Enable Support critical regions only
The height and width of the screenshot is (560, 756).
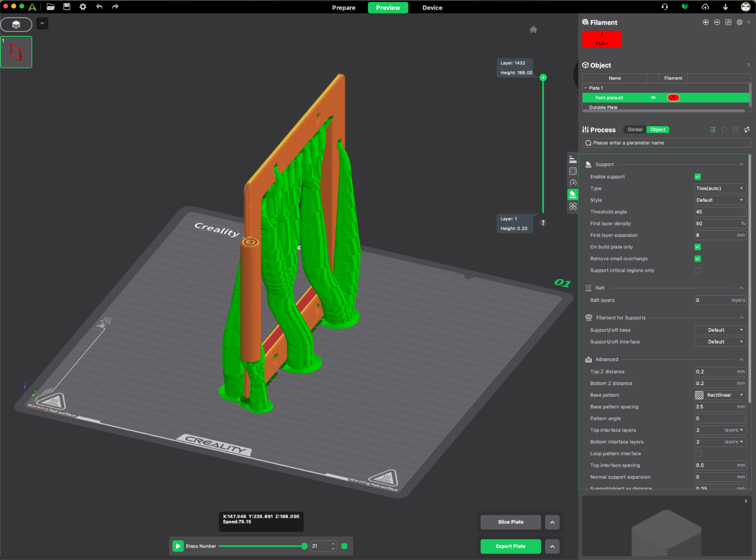(x=698, y=271)
